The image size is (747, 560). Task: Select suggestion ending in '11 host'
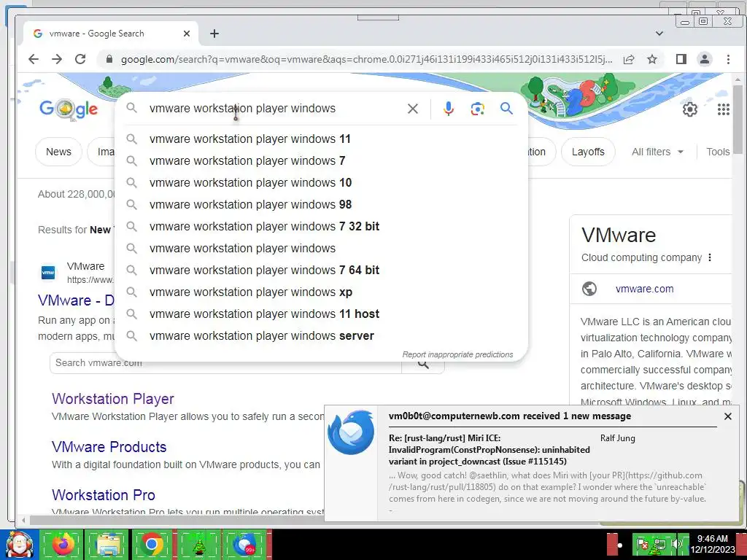[x=321, y=314]
